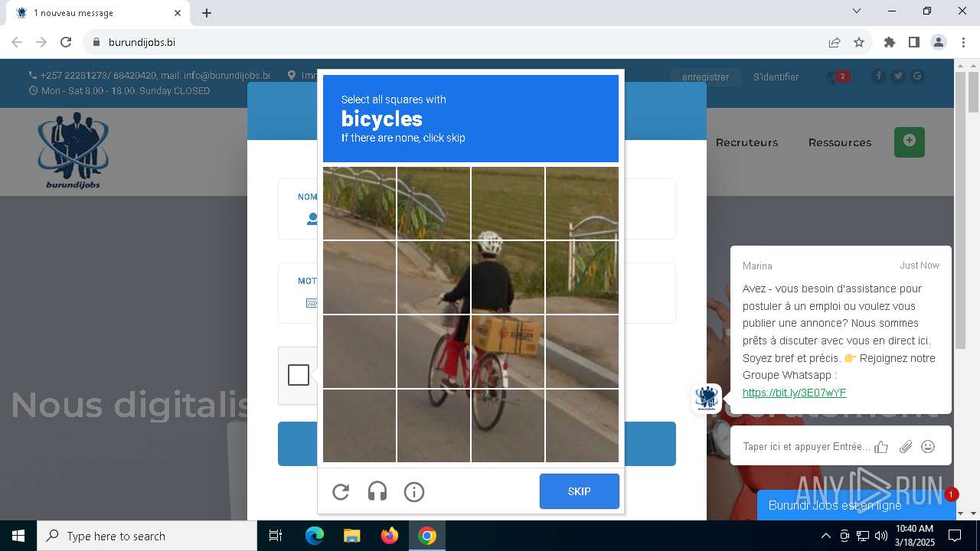Open the Chrome extensions puzzle icon

pos(890,42)
